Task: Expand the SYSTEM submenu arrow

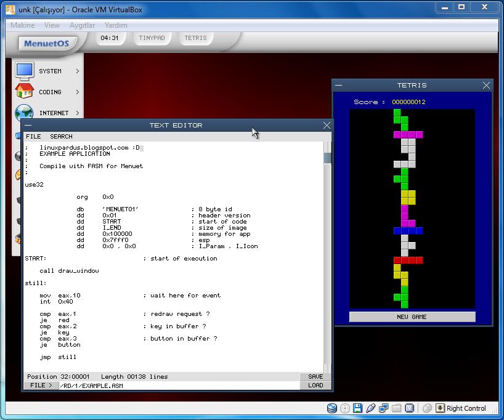Action: [78, 71]
